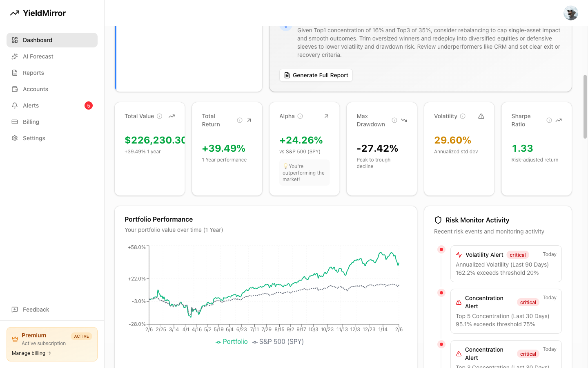
Task: Toggle S&P 500 (SPY) legend series
Action: (278, 342)
